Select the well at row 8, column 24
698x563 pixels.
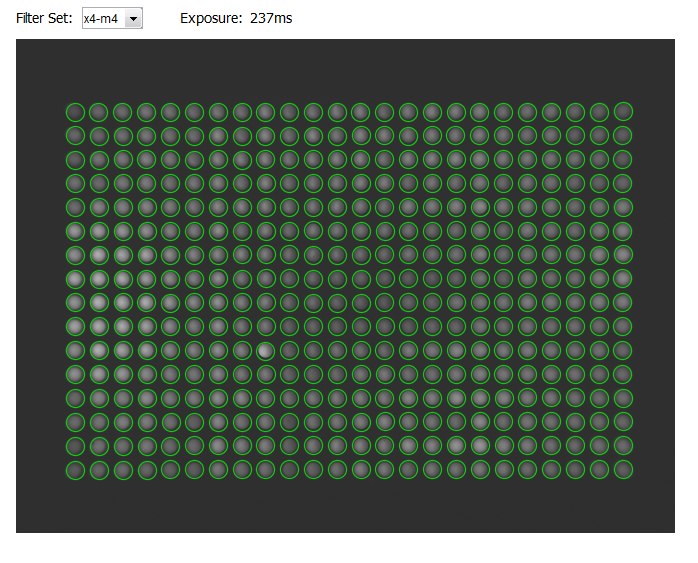coord(623,278)
